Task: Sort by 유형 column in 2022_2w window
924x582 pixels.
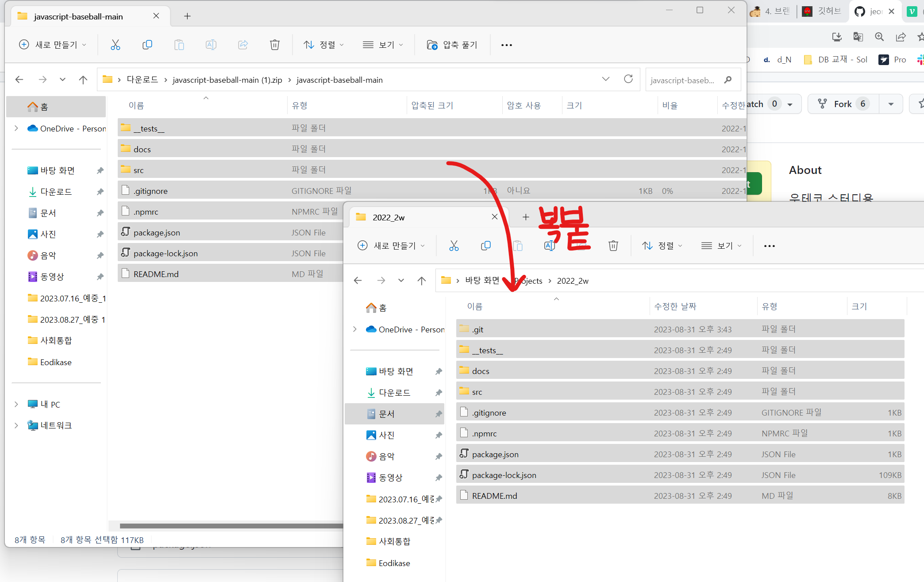Action: tap(770, 306)
